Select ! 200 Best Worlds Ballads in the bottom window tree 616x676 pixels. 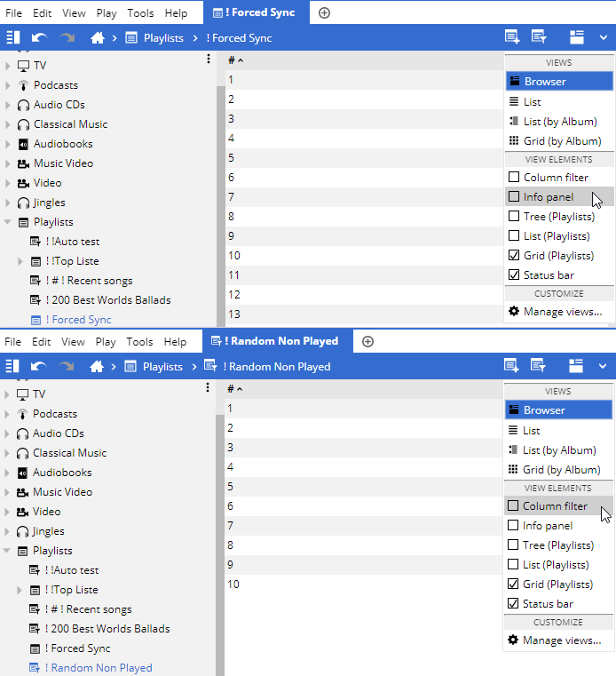(107, 629)
